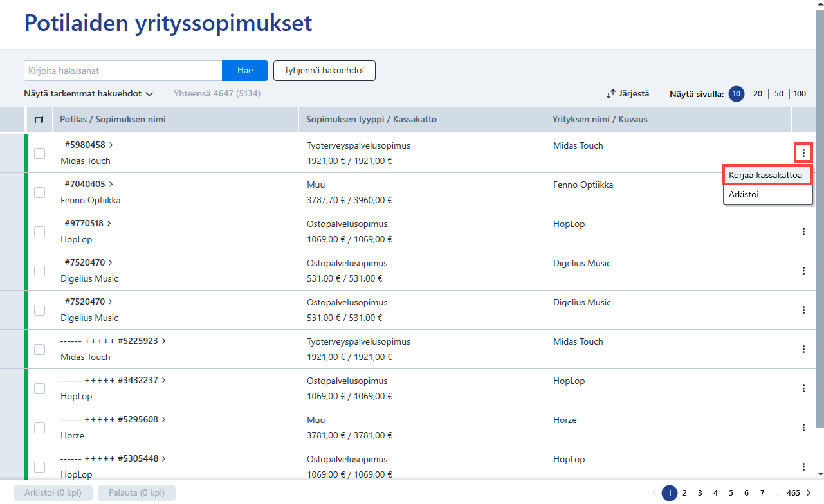Screen dimensions: 824x504
Task: Open three-dot menu for #5295608 Horze row
Action: pyautogui.click(x=803, y=428)
